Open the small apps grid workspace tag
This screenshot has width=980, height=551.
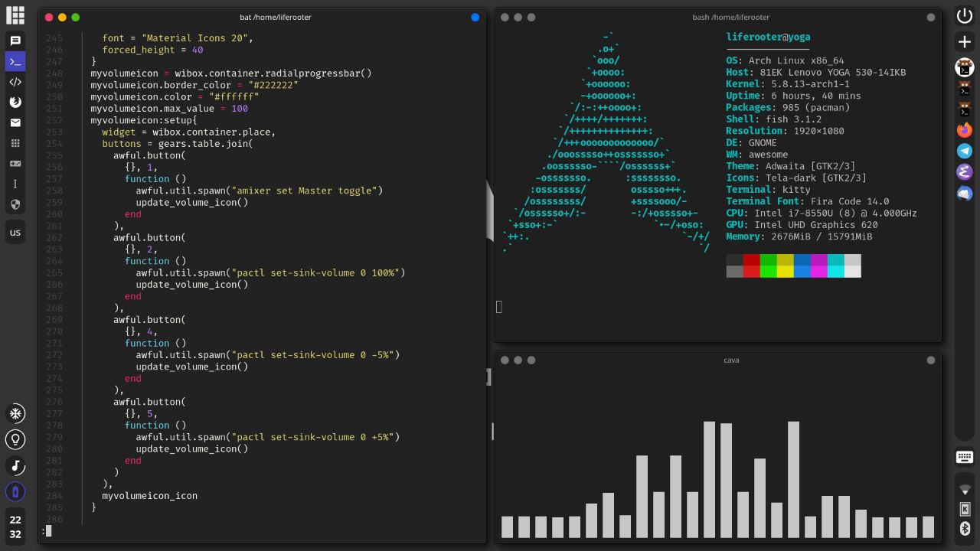[x=15, y=143]
